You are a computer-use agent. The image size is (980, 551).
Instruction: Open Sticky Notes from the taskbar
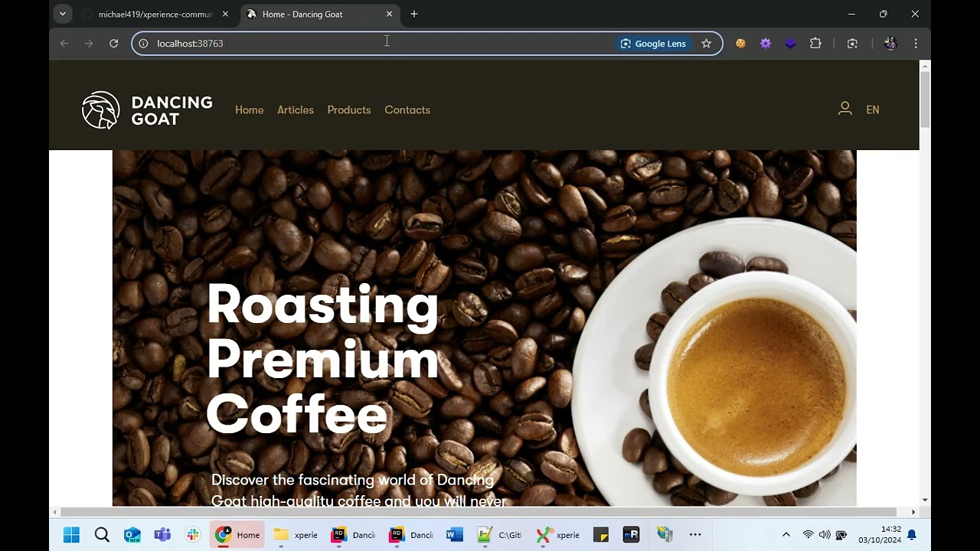point(601,535)
